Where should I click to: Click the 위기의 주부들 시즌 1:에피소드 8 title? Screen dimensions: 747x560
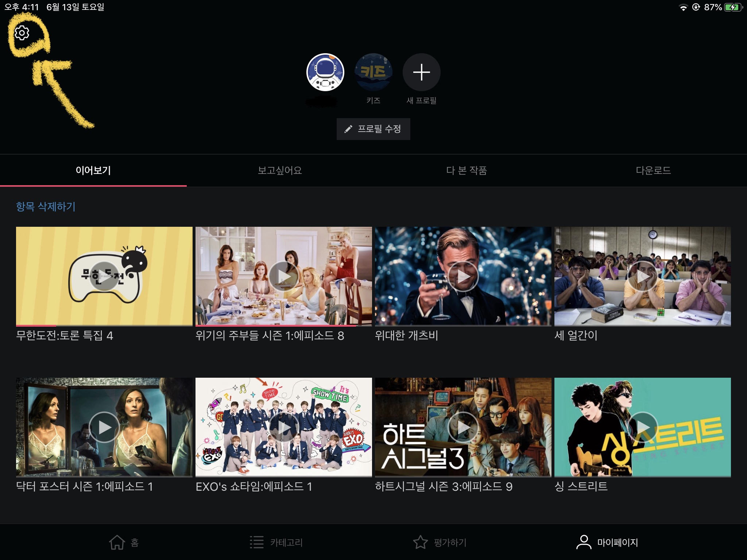coord(270,335)
